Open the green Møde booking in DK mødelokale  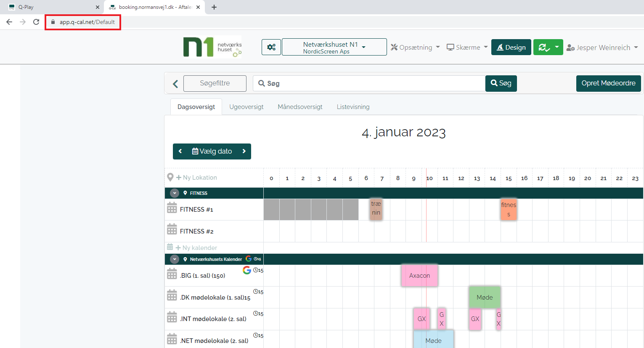click(x=485, y=298)
